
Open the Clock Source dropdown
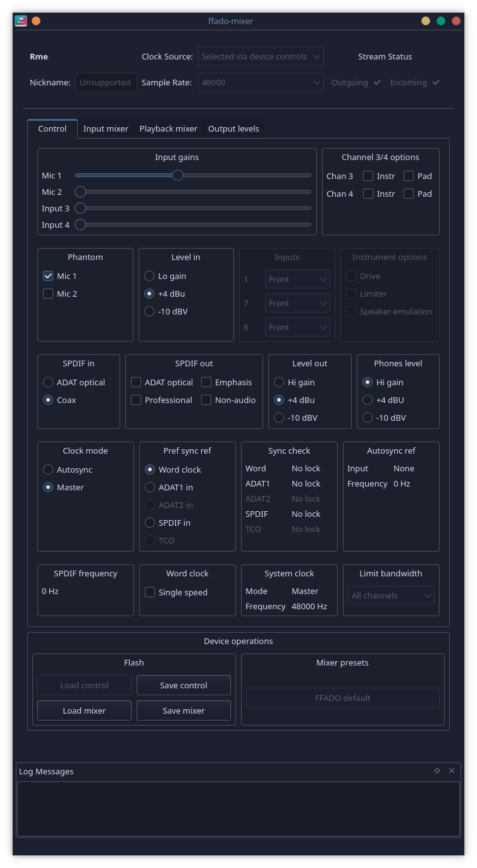(261, 56)
